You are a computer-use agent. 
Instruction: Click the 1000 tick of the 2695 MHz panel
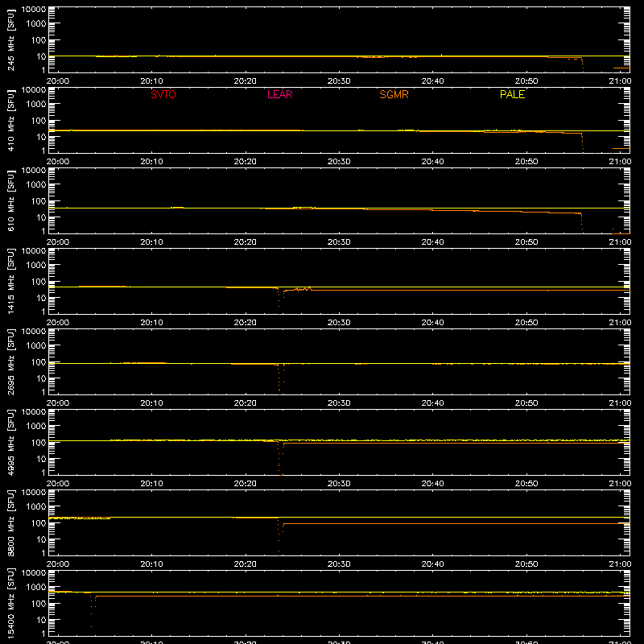(36, 345)
